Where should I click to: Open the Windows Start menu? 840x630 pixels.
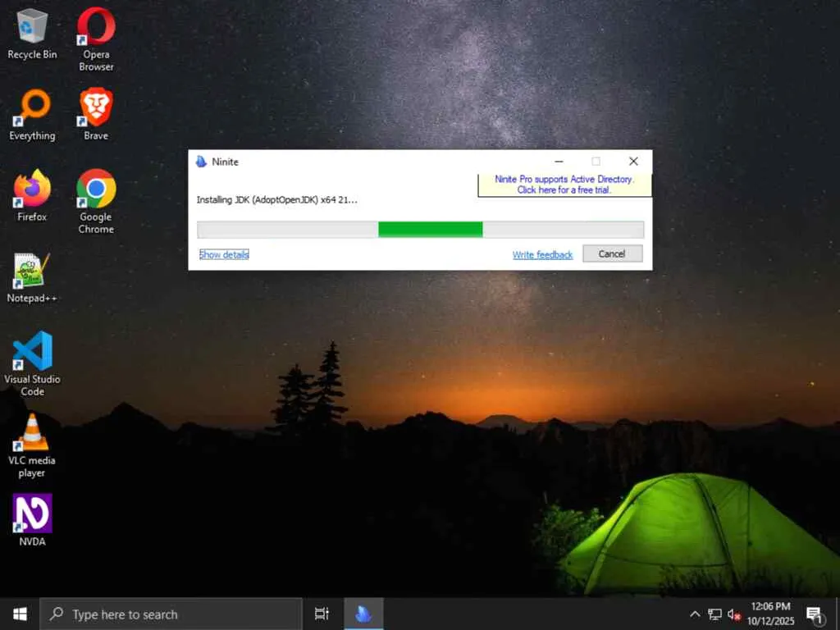point(20,614)
